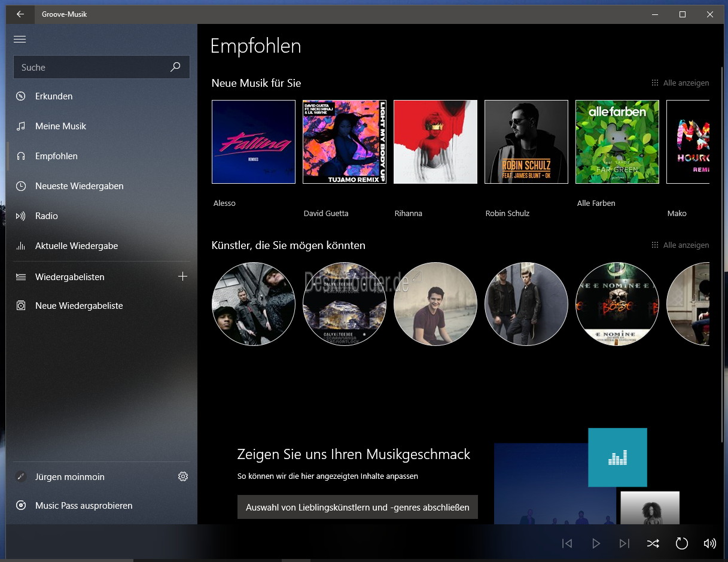
Task: Click Auswahl von Lieblingskünstlern abschließen button
Action: [x=358, y=507]
